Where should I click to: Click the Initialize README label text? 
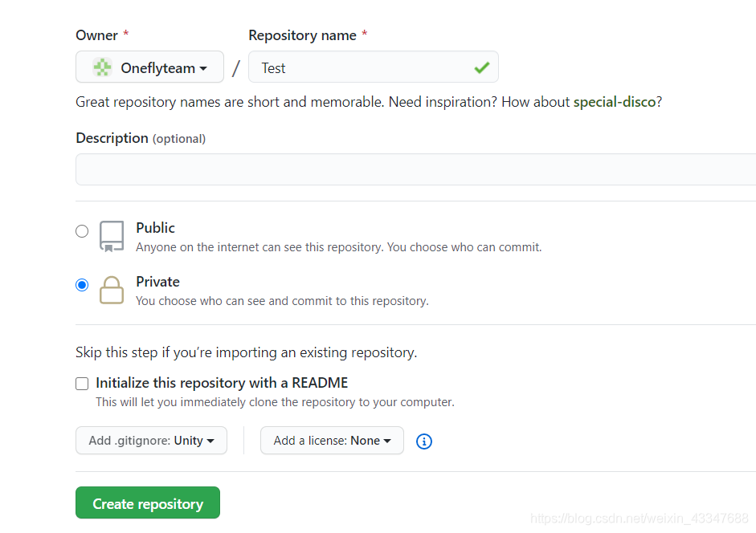tap(221, 383)
